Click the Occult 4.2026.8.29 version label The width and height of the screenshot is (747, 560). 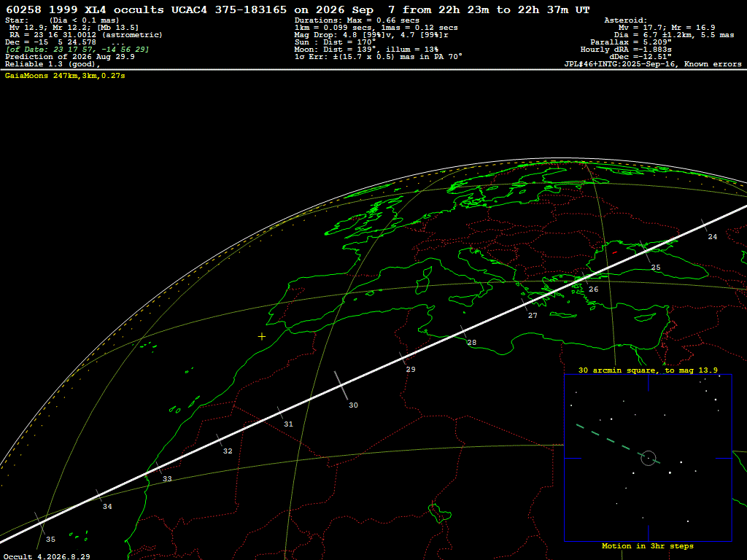point(47,556)
